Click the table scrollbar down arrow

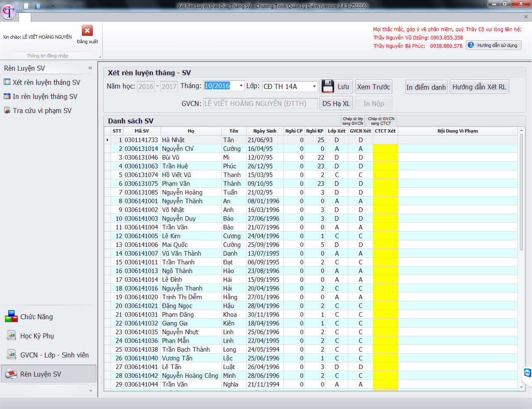click(522, 387)
